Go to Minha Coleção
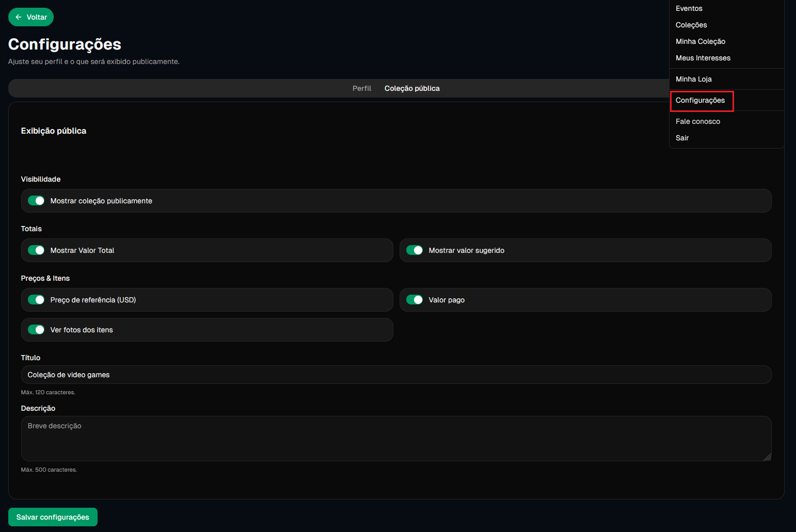Screen dimensions: 796x532 [x=701, y=41]
